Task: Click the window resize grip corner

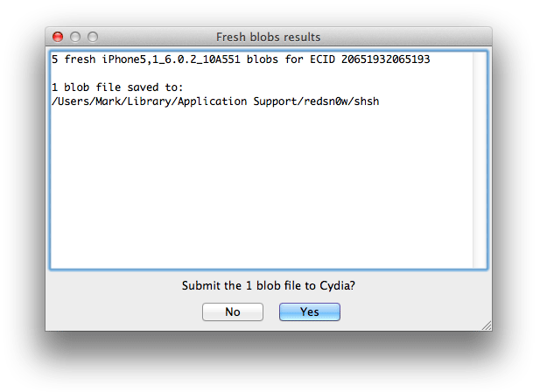Action: (487, 325)
